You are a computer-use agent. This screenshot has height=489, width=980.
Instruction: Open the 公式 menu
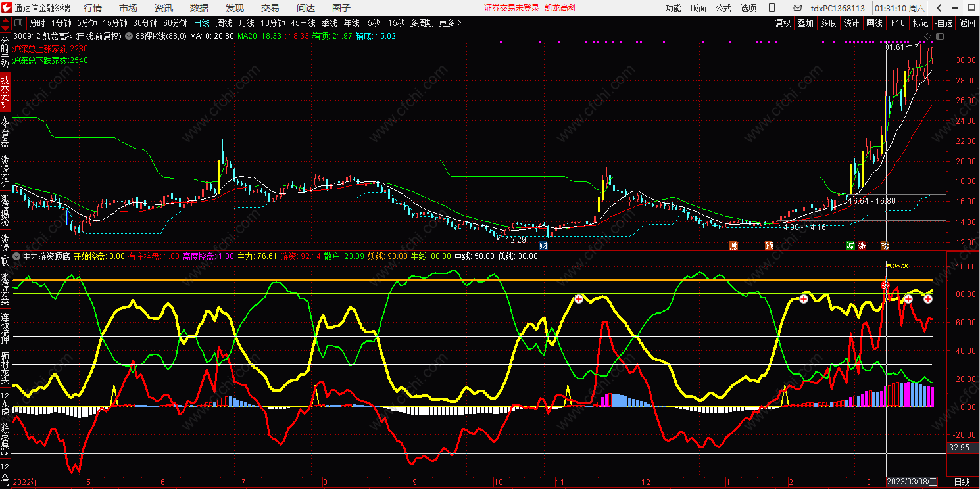723,8
